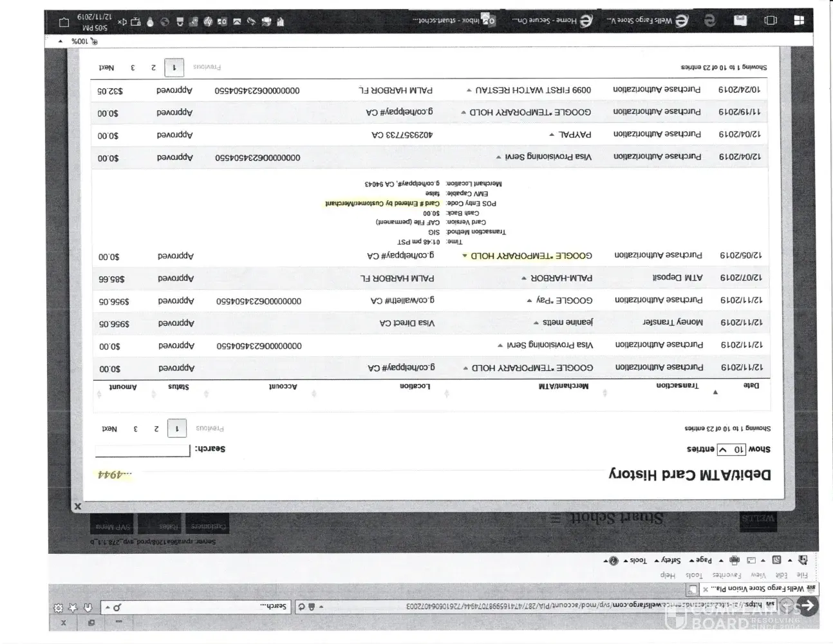Expand the PALM-HARBOR ATM Deposit row

pyautogui.click(x=525, y=279)
